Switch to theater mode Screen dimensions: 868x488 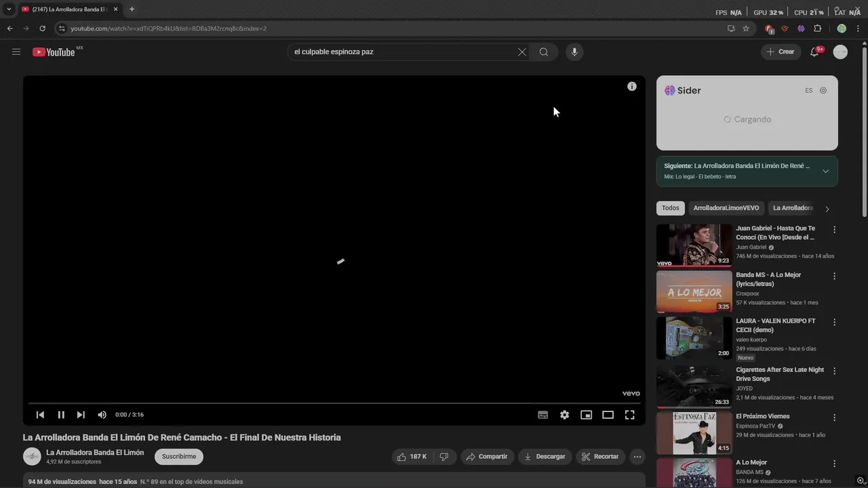pos(608,415)
